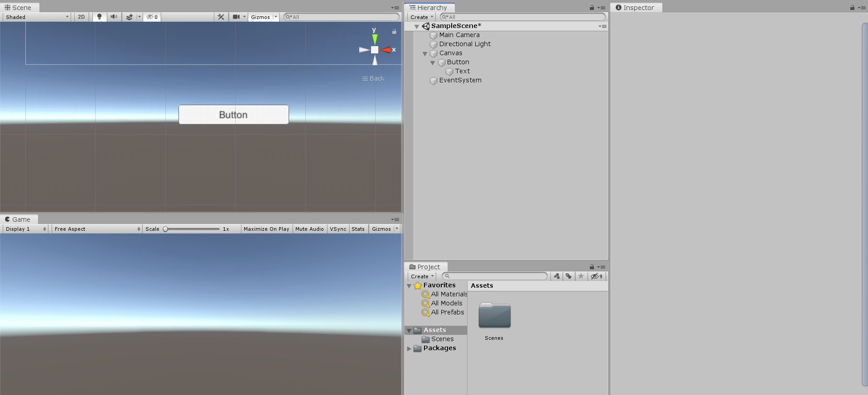Focus the Scene view search field
Image resolution: width=868 pixels, height=395 pixels.
pos(342,17)
